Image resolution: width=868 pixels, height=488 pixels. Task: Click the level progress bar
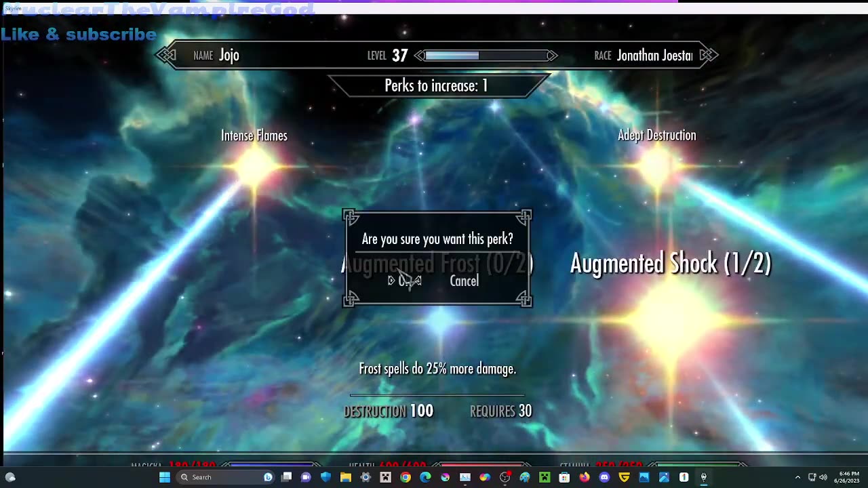click(486, 56)
